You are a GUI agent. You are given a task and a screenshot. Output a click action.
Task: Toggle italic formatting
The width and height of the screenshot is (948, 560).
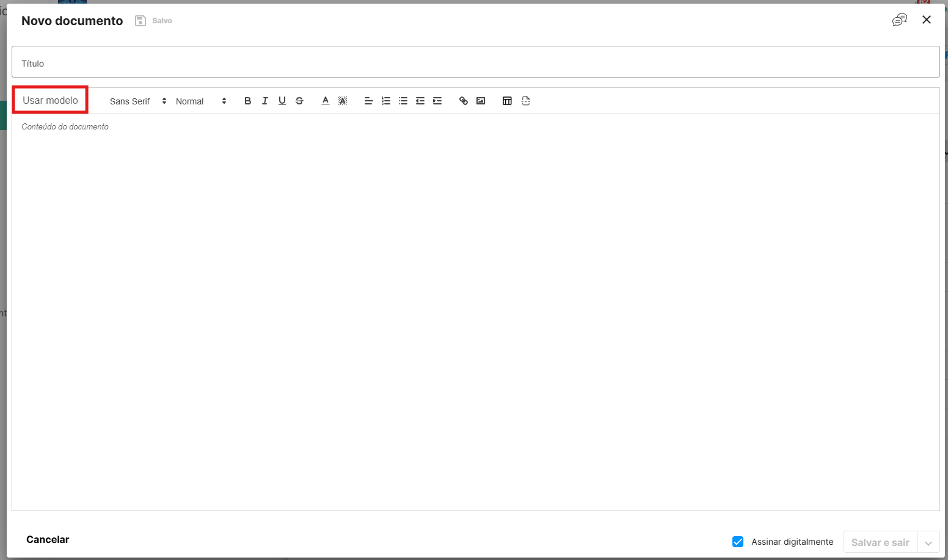[x=264, y=101]
